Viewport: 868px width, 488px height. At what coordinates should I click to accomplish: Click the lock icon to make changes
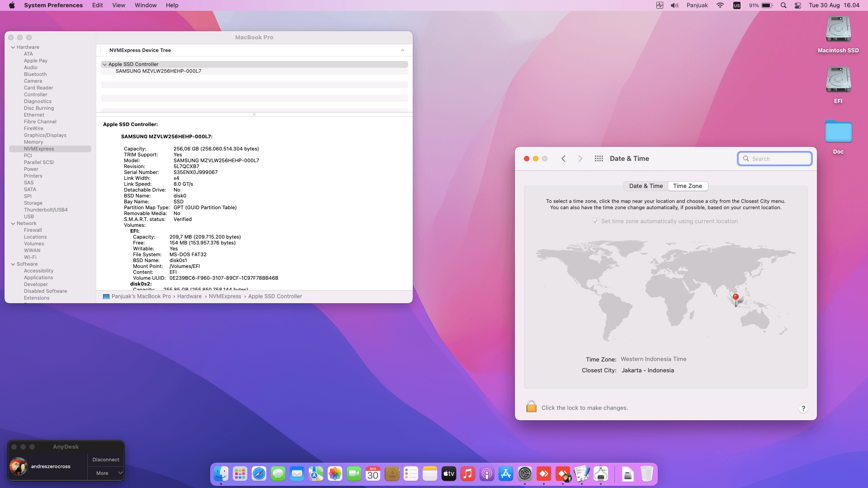(531, 407)
